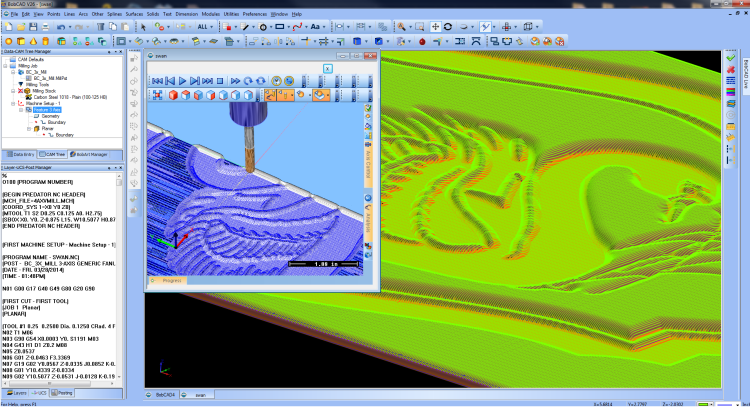The height and width of the screenshot is (407, 750).
Task: Click the N01 G00 G17 G40 code line
Action: 48,289
